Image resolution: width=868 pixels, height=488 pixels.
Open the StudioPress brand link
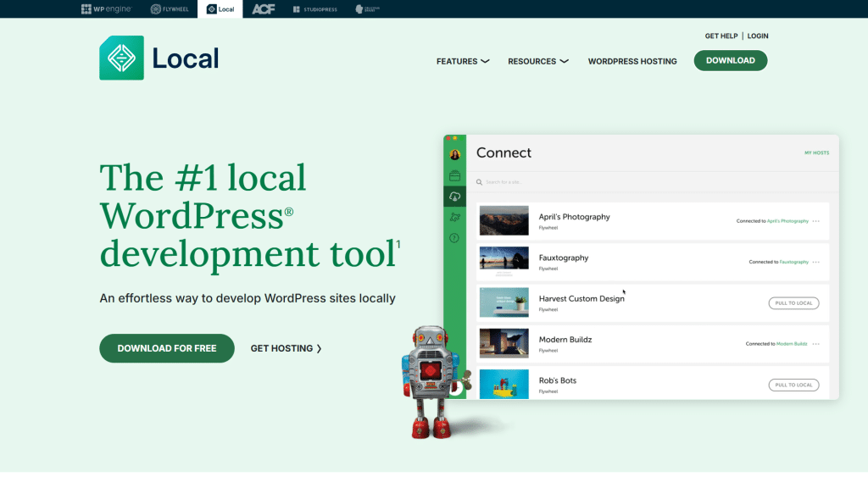click(315, 8)
